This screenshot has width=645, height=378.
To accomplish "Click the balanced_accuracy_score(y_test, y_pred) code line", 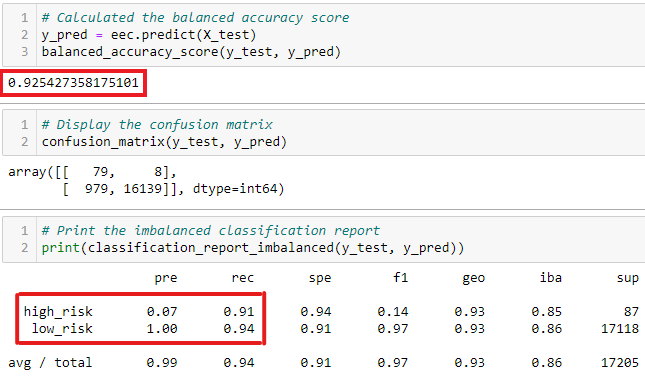I will tap(191, 52).
